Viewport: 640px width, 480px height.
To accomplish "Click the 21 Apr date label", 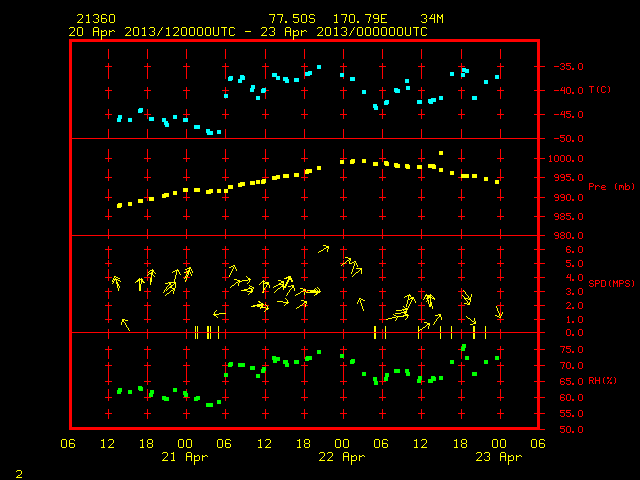I will click(184, 457).
